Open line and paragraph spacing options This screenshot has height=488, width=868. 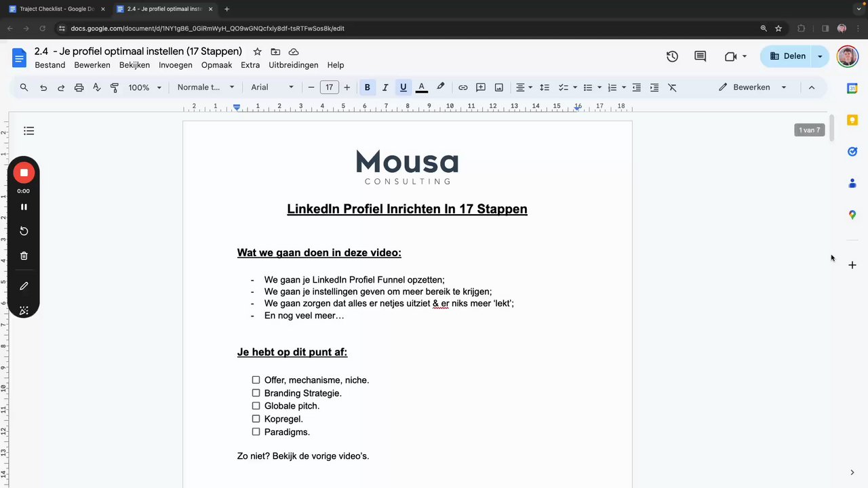pyautogui.click(x=545, y=87)
